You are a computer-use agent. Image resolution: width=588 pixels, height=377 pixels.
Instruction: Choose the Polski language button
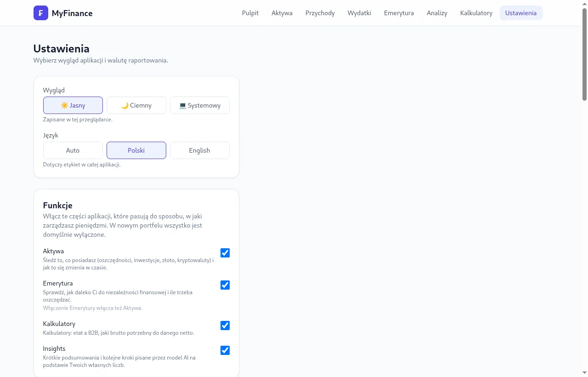136,150
